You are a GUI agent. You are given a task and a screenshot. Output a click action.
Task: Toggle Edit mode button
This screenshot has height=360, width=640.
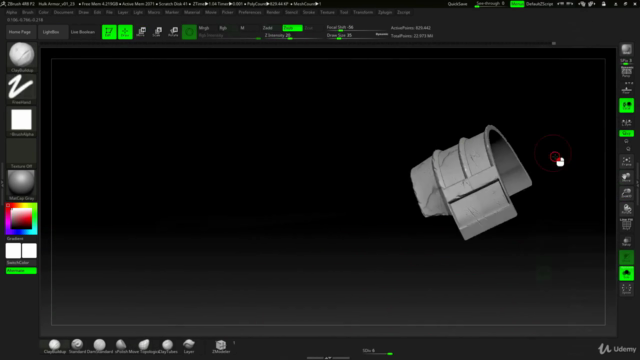[109, 32]
